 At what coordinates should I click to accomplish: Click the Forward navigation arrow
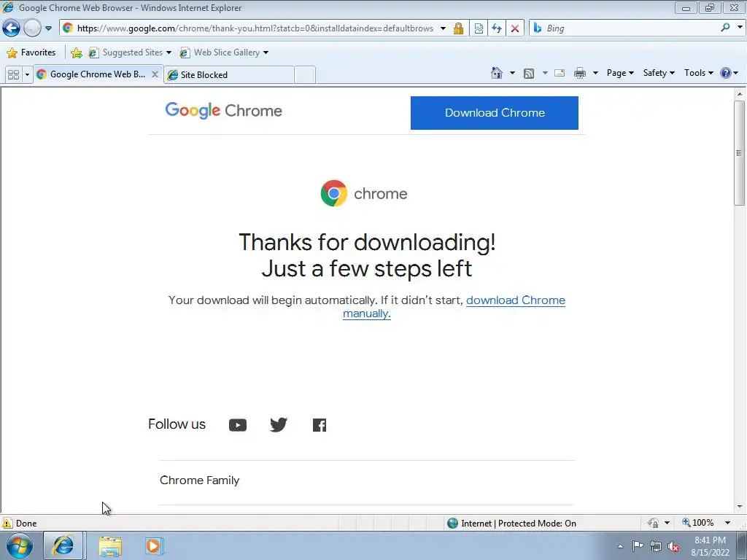pyautogui.click(x=32, y=28)
